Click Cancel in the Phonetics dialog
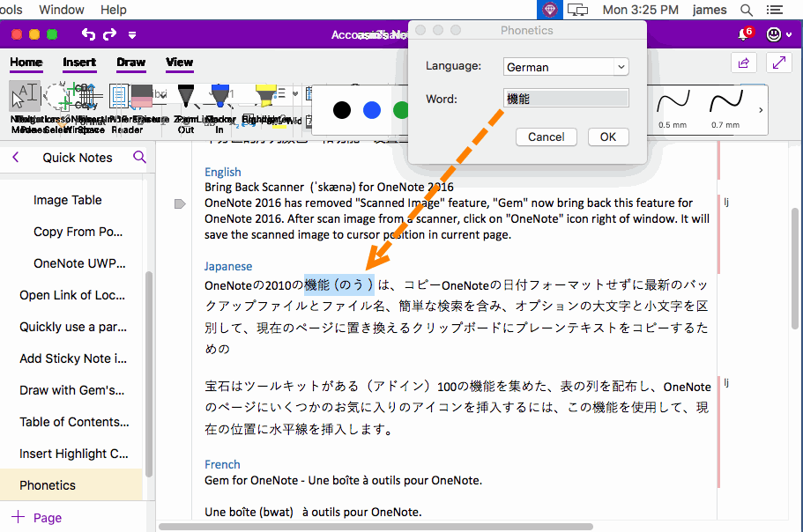This screenshot has width=803, height=532. pos(546,137)
